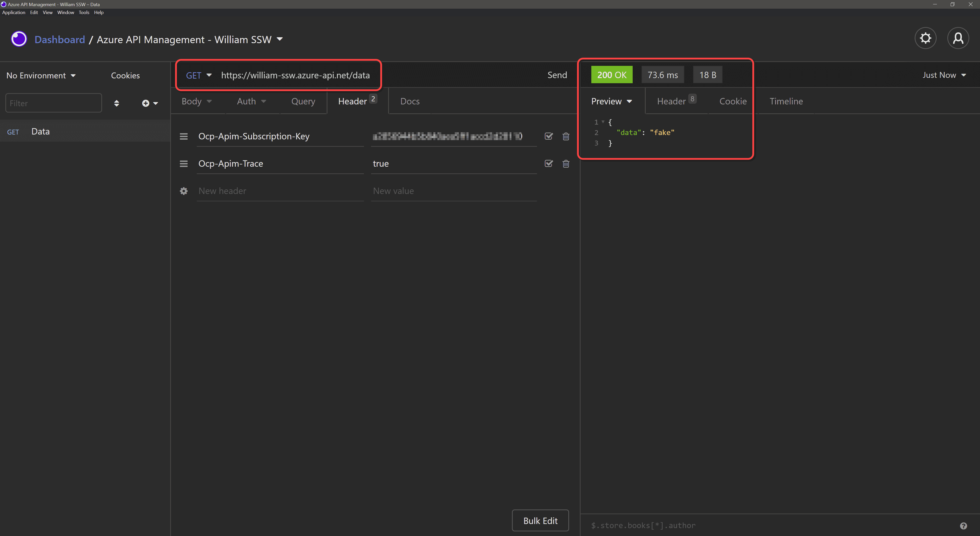Open the Timeline response tab
This screenshot has width=980, height=536.
coord(786,102)
